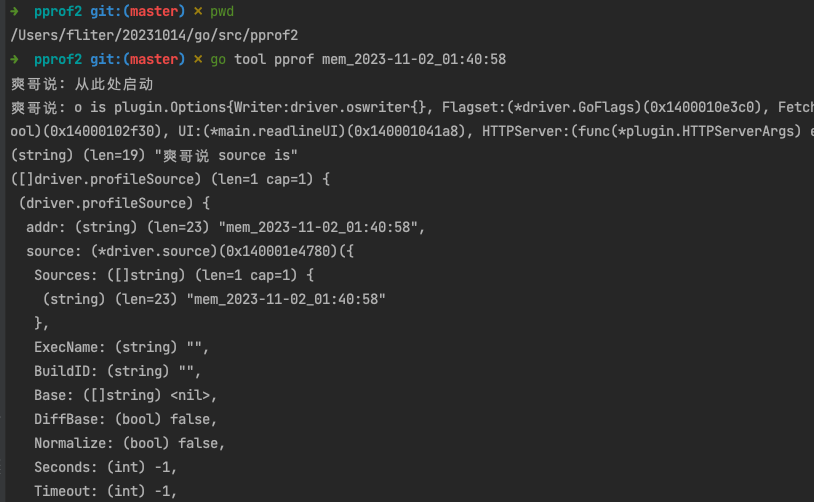Click the ExecName field line

[121, 347]
